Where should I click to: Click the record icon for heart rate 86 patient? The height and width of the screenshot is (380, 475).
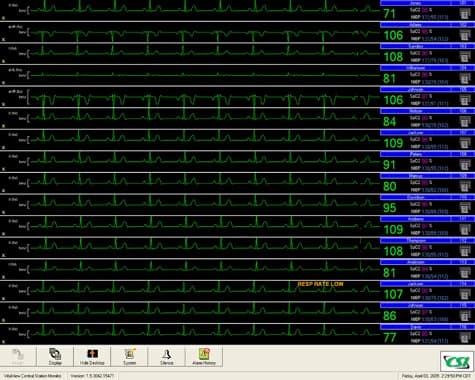[x=464, y=316]
